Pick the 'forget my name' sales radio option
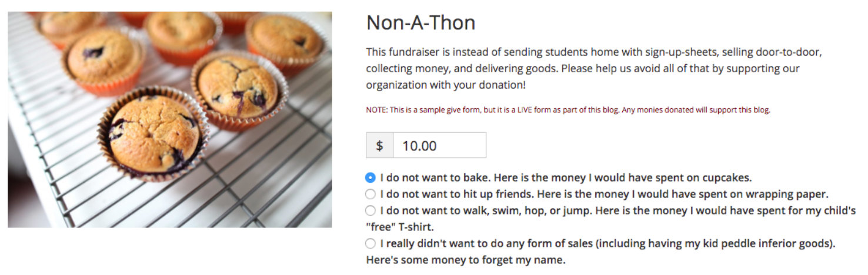Viewport: 868px width, 275px height. pyautogui.click(x=370, y=243)
